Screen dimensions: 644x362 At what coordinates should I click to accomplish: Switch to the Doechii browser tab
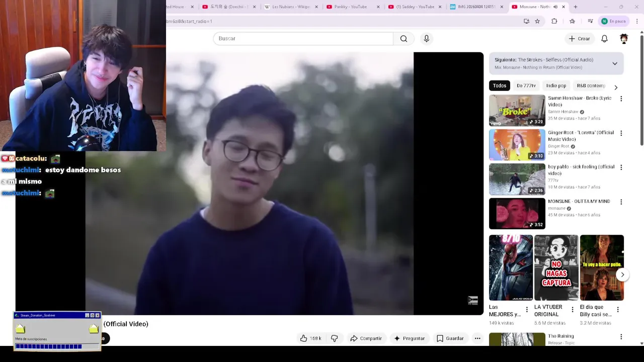[x=228, y=7]
